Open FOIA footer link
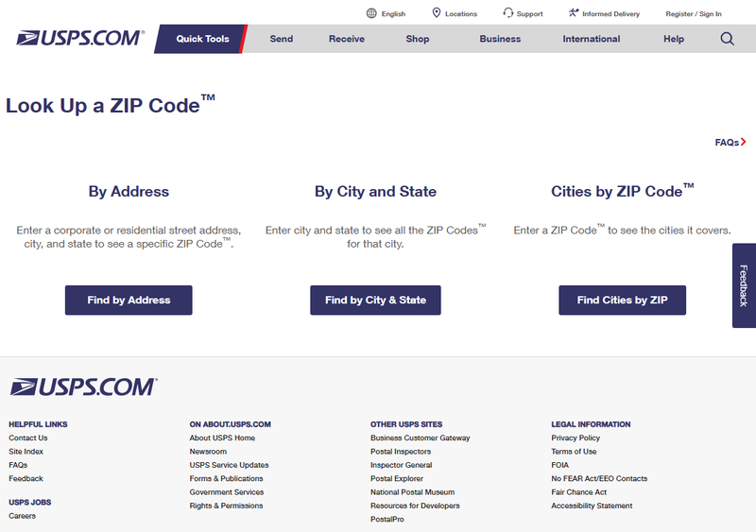756x532 pixels. click(x=559, y=465)
